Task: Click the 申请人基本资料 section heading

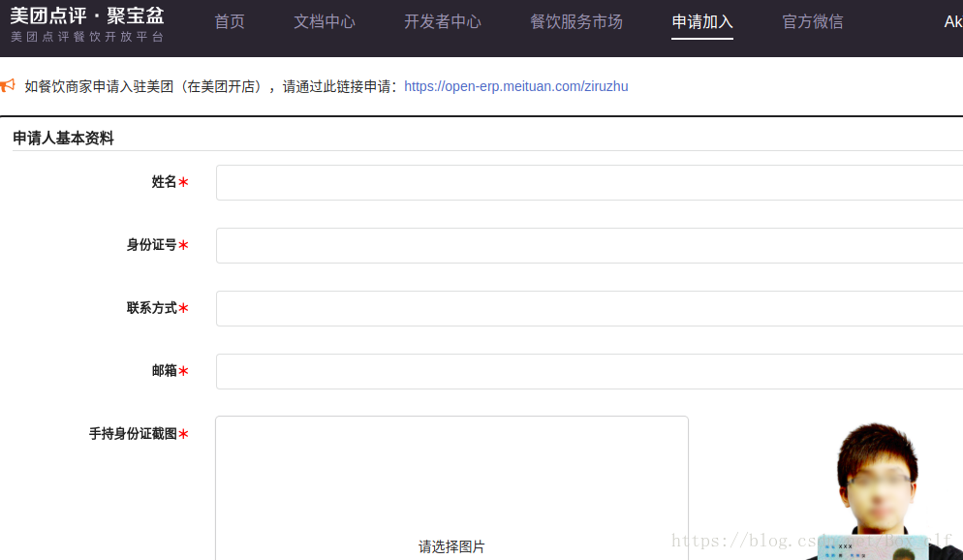Action: (x=63, y=139)
